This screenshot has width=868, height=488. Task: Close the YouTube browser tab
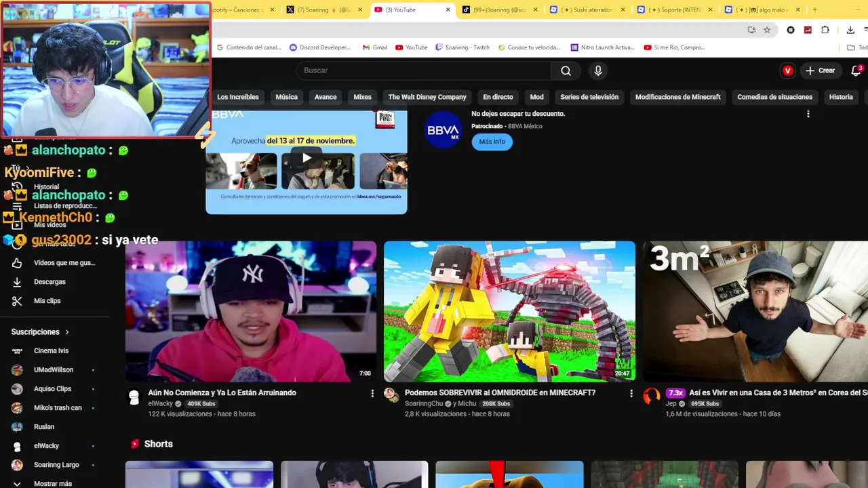(448, 9)
